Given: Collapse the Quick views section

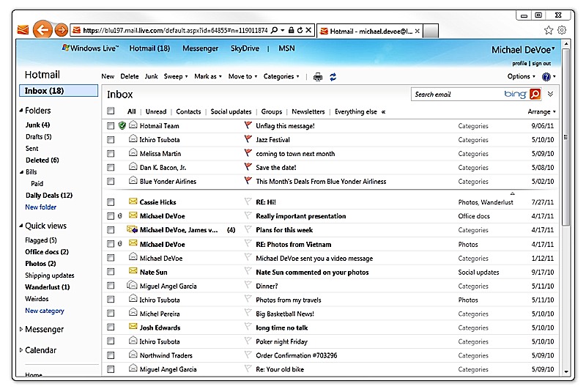Looking at the screenshot, I should [21, 226].
